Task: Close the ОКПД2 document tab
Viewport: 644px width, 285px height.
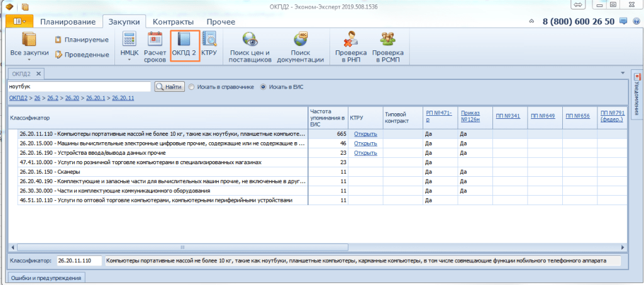Action: pyautogui.click(x=38, y=74)
